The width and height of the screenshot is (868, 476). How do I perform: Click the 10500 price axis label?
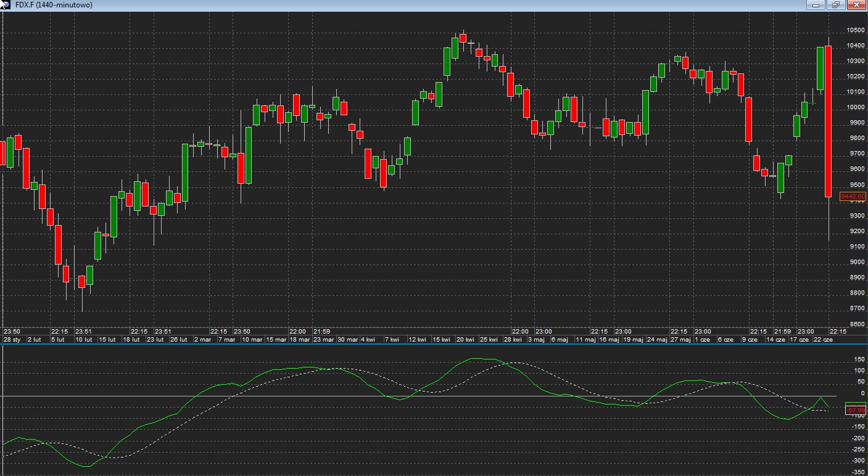coord(854,30)
